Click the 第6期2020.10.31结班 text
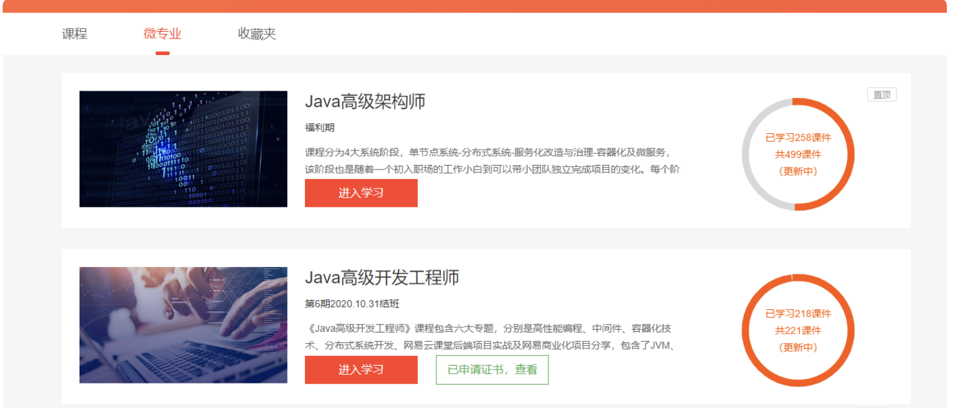This screenshot has height=408, width=980. (352, 304)
